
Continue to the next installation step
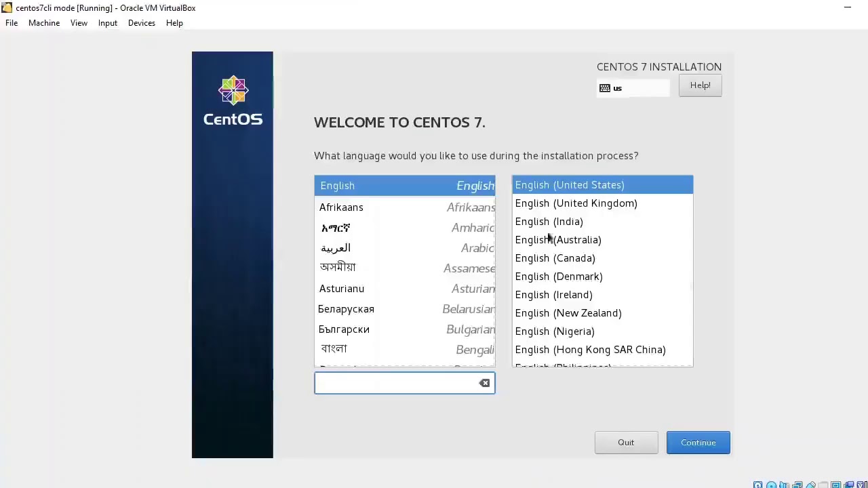click(698, 443)
